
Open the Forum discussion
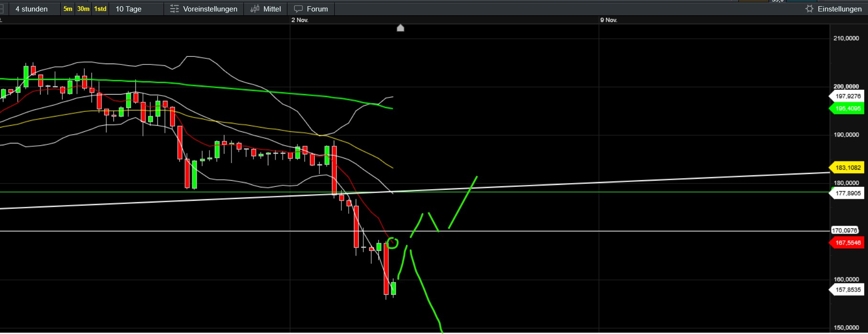(x=311, y=9)
